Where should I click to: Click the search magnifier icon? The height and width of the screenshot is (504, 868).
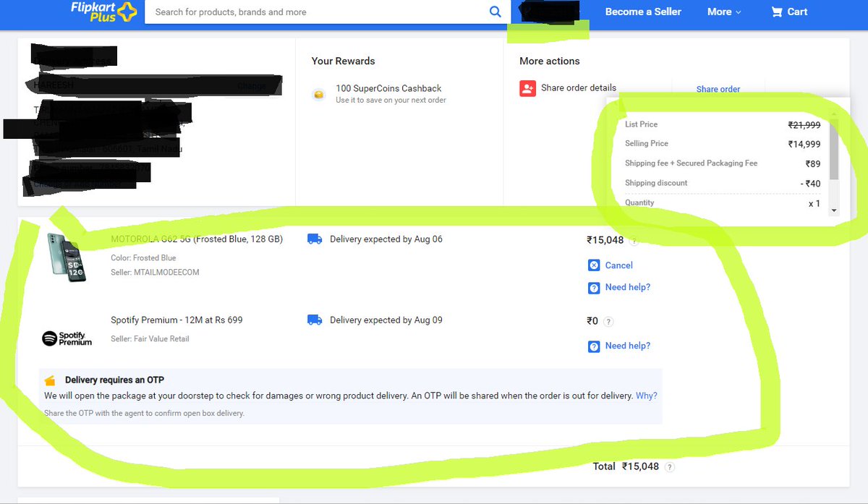pyautogui.click(x=495, y=12)
